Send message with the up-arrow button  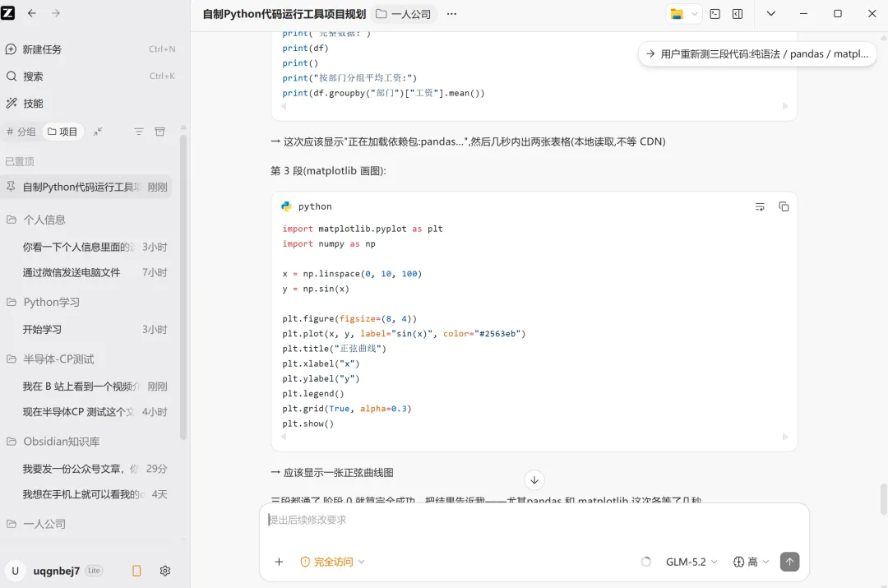click(789, 562)
